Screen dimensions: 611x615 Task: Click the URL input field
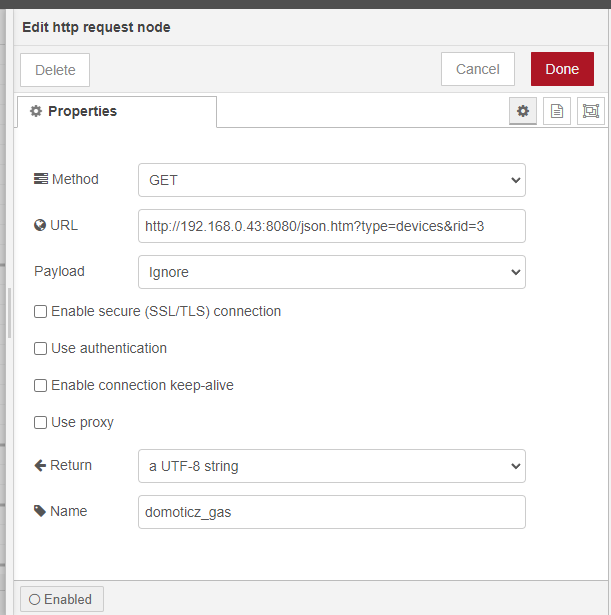click(331, 226)
